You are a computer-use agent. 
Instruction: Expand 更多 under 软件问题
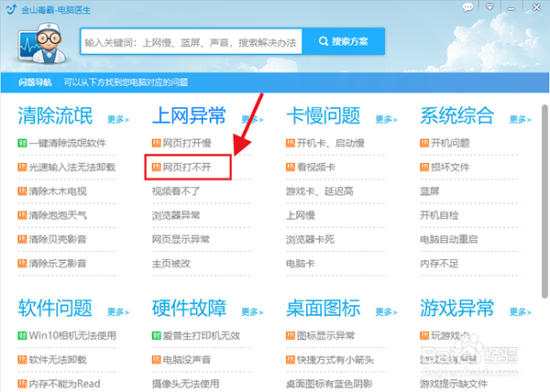(x=118, y=311)
